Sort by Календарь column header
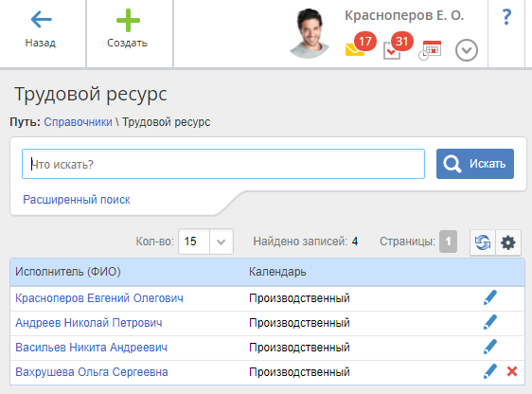This screenshot has width=532, height=394. (277, 272)
